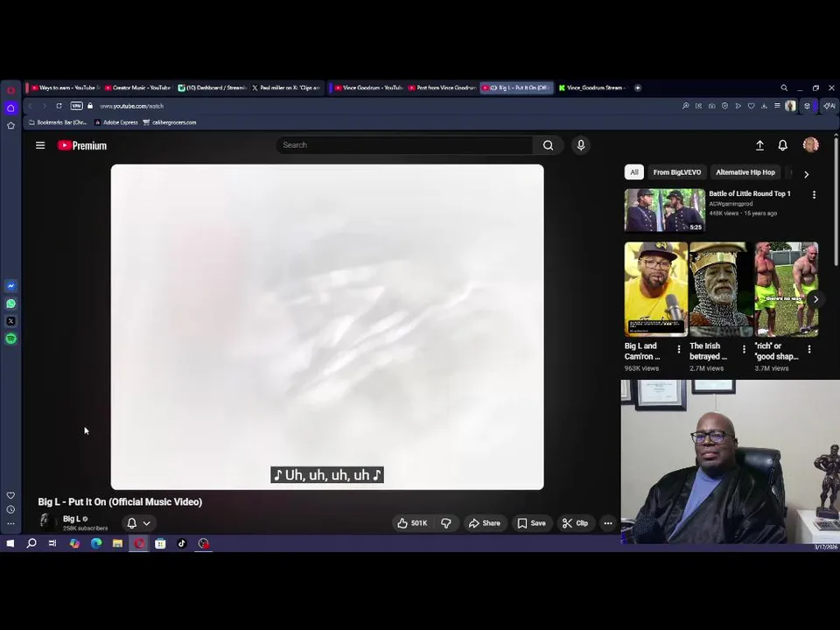Open YouTube account avatar menu
Screen dimensions: 840x630
810,144
